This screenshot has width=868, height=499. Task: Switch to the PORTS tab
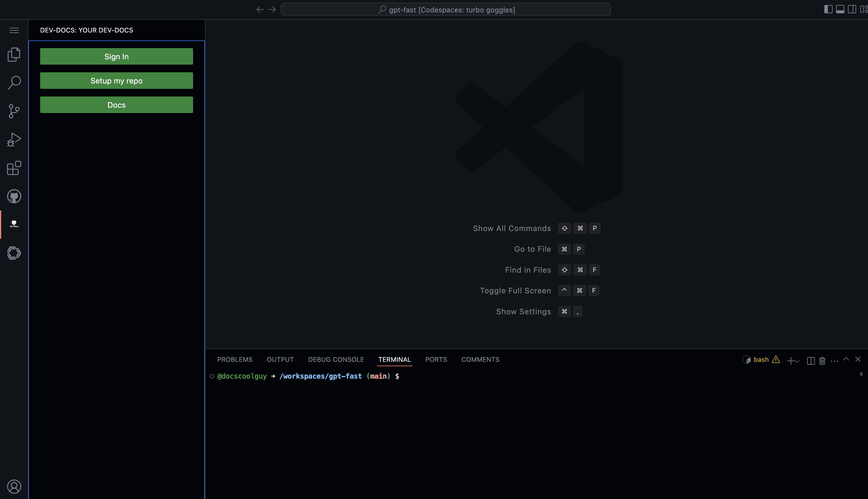[436, 359]
